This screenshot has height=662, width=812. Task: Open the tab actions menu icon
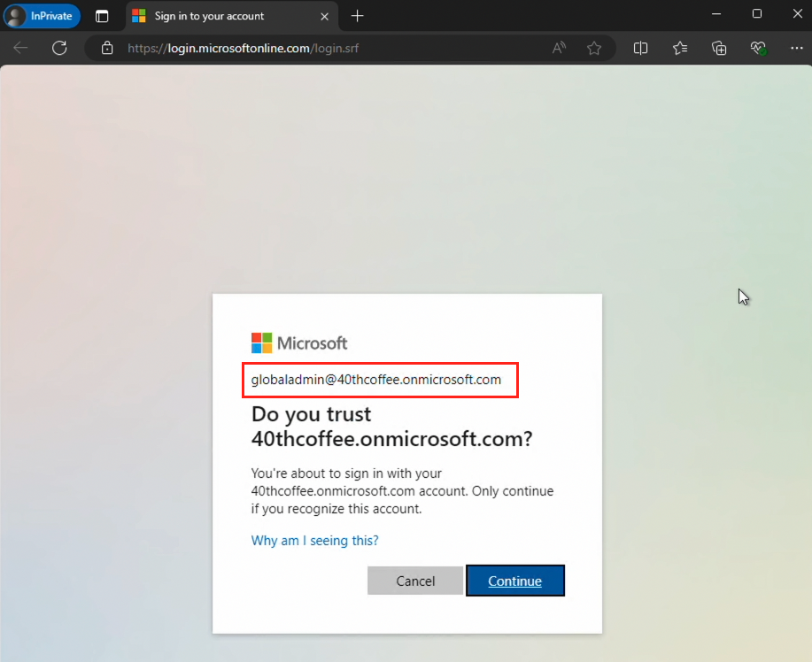click(x=102, y=16)
